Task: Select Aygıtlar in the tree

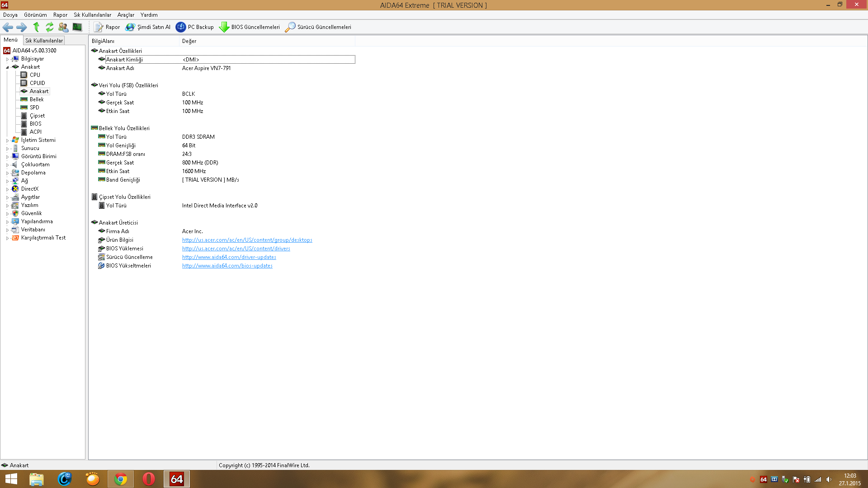Action: [30, 197]
